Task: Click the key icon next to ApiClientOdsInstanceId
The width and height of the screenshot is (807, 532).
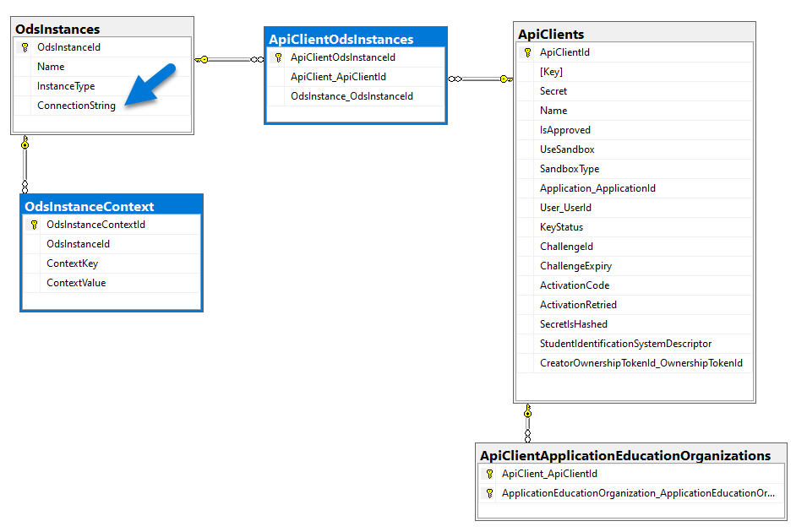Action: pos(278,57)
